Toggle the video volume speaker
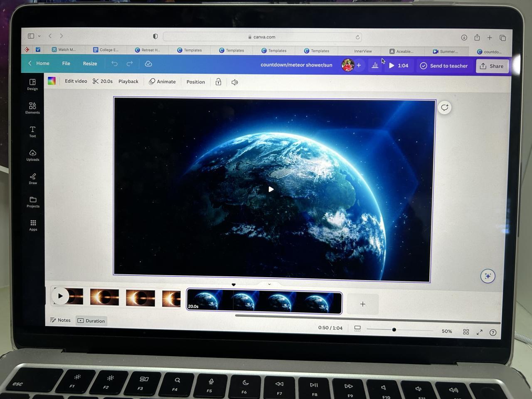This screenshot has width=532, height=399. pyautogui.click(x=235, y=82)
